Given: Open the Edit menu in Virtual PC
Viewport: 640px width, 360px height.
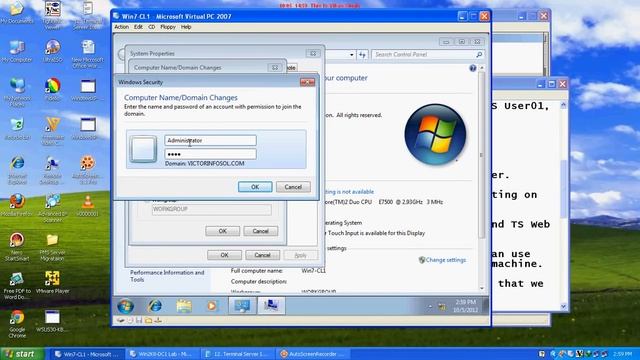Looking at the screenshot, I should point(138,27).
